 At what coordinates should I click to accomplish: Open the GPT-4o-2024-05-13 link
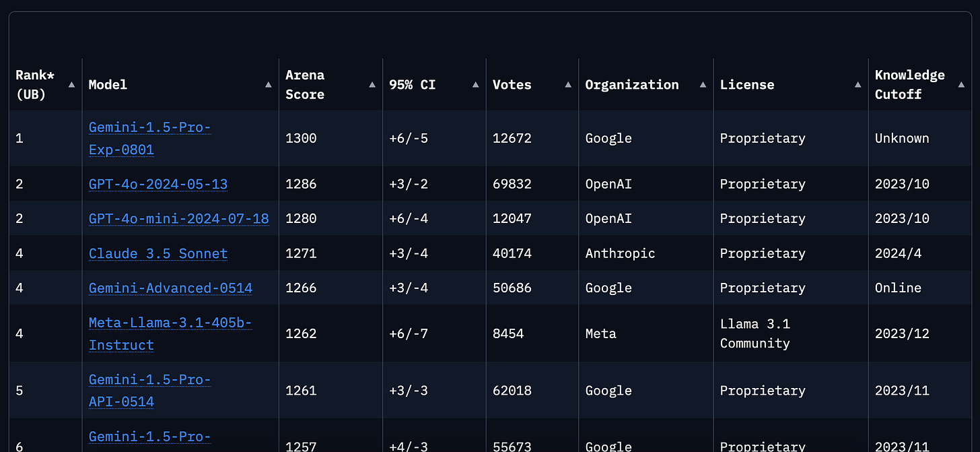tap(158, 184)
